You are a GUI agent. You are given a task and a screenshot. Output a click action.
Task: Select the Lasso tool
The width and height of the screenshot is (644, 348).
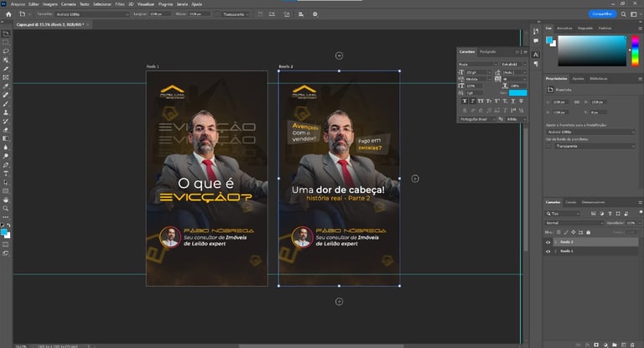click(6, 51)
